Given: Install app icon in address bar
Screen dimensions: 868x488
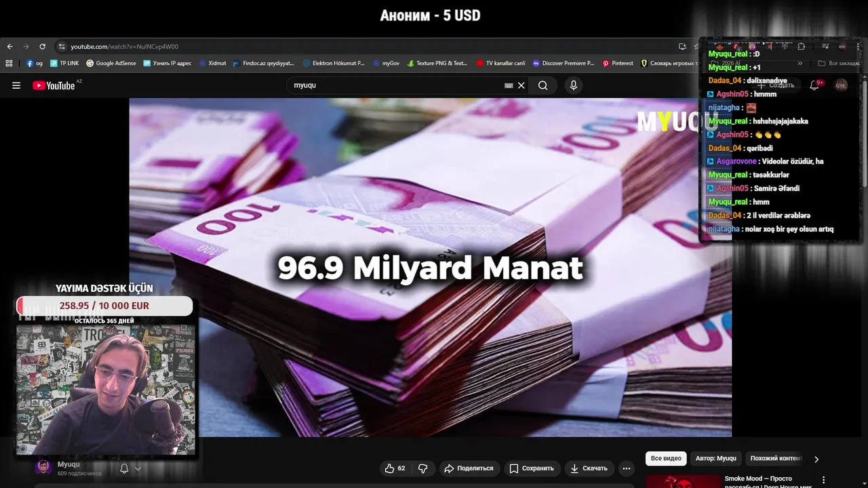Looking at the screenshot, I should click(682, 47).
